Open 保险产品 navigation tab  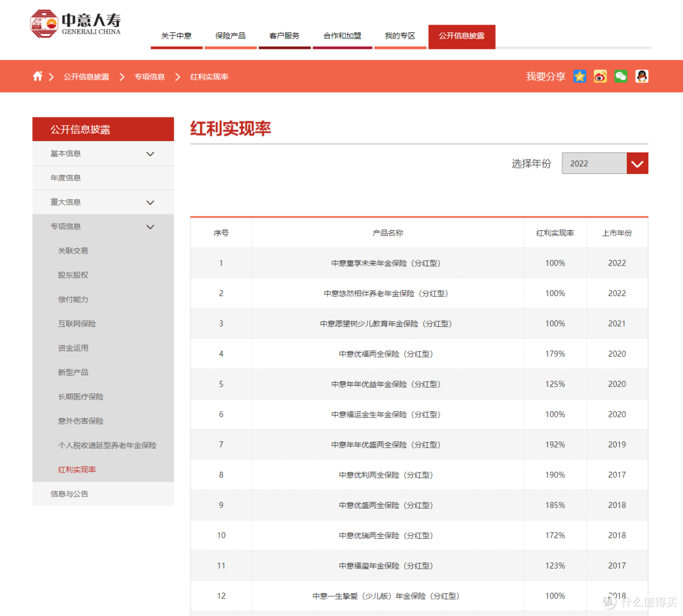pyautogui.click(x=230, y=35)
